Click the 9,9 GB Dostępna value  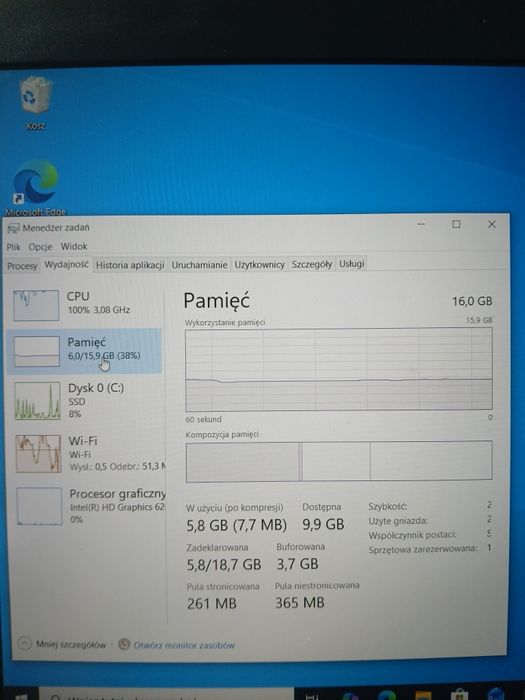coord(323,524)
